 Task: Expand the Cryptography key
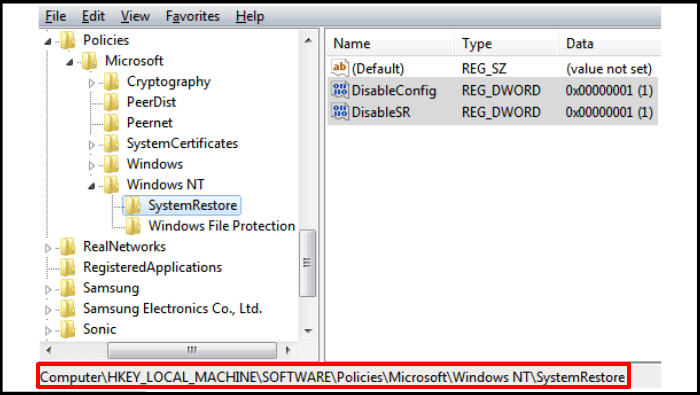[92, 83]
